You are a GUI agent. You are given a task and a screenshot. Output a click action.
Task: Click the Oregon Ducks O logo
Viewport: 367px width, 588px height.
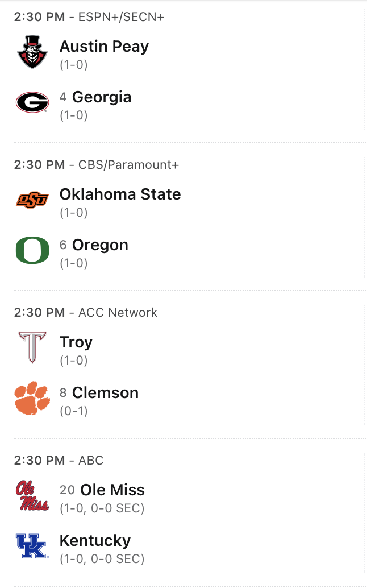pyautogui.click(x=32, y=251)
